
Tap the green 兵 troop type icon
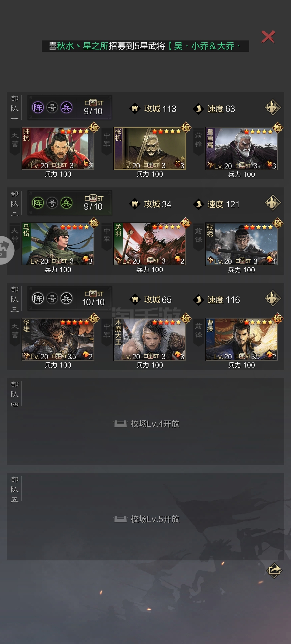[x=66, y=203]
